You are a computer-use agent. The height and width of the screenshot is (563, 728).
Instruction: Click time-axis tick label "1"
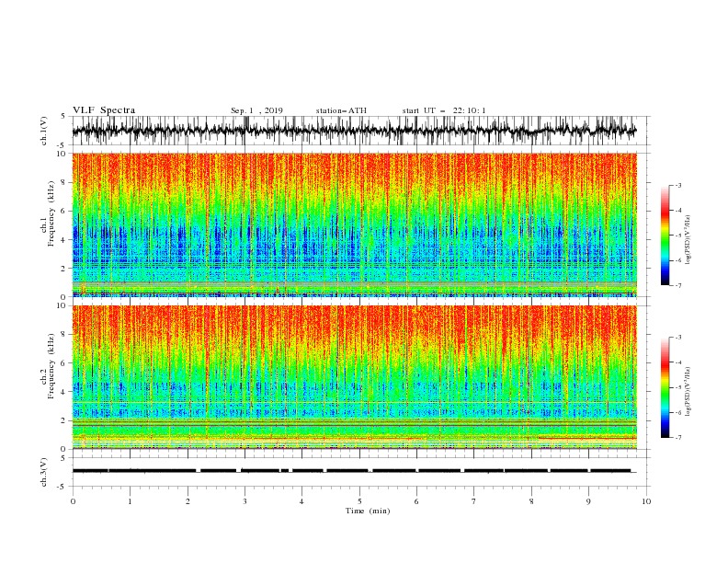coord(130,501)
